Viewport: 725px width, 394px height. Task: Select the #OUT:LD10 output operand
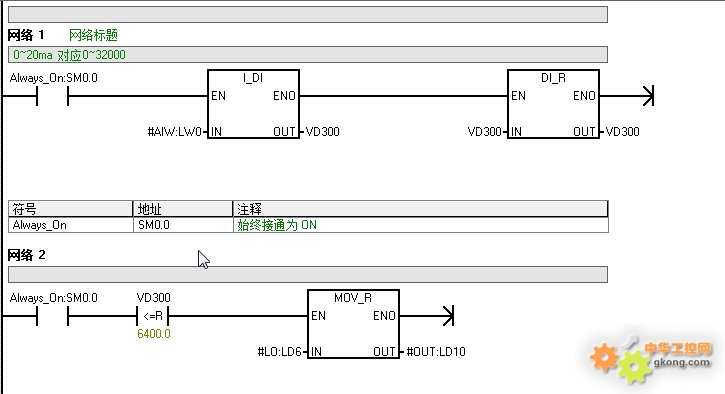[x=436, y=352]
